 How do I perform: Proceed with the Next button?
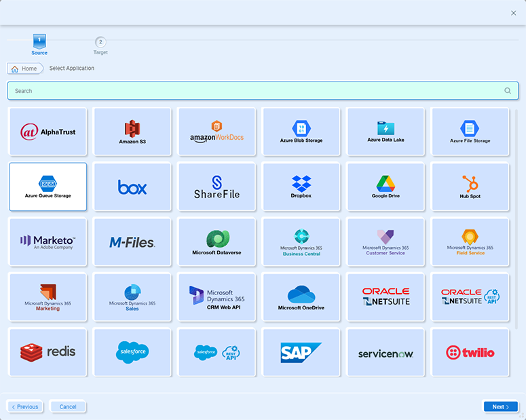coord(500,406)
